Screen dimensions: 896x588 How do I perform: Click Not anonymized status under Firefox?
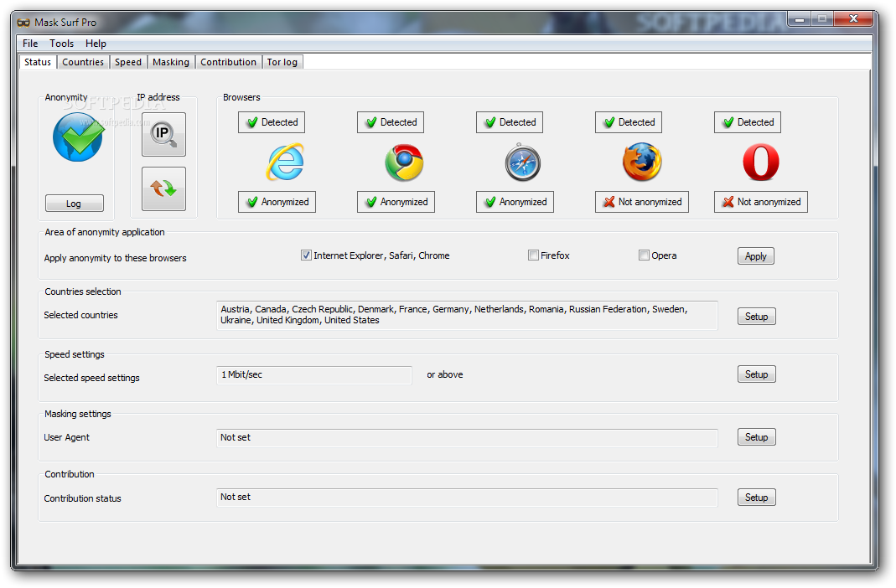[x=642, y=202]
